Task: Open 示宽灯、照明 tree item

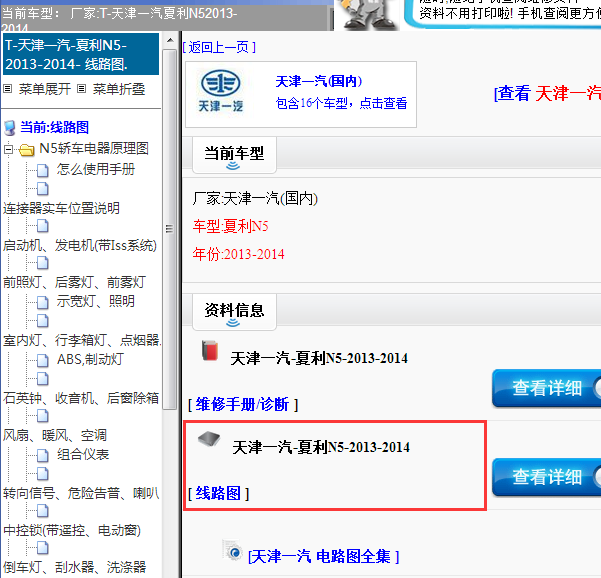Action: (x=96, y=301)
